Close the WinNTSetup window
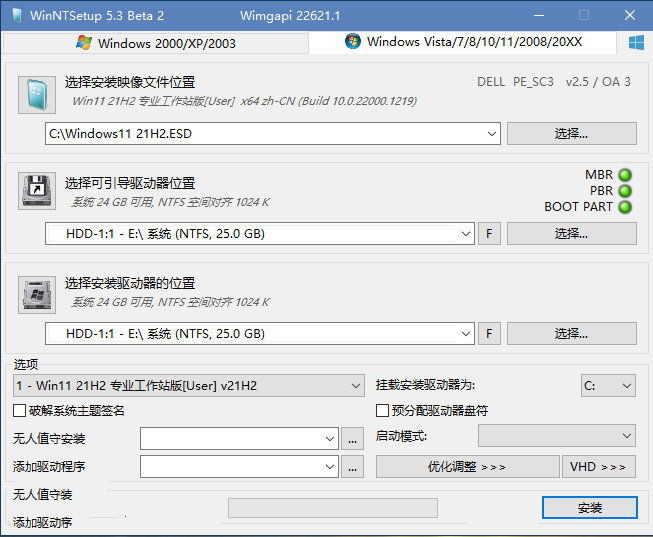 point(630,15)
